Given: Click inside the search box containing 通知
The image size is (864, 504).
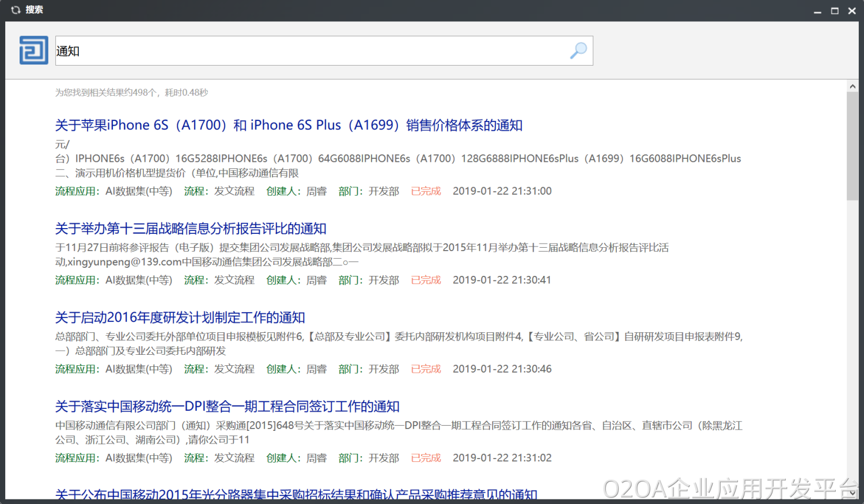Looking at the screenshot, I should point(311,51).
